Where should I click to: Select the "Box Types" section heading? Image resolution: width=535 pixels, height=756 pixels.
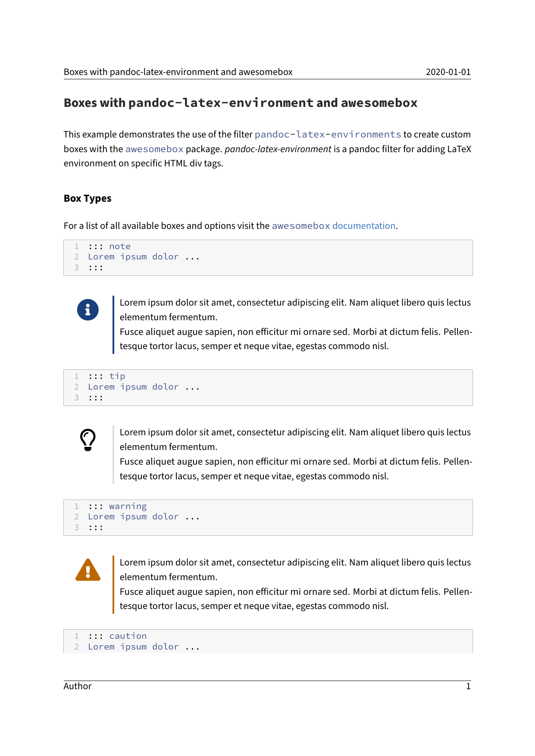[88, 198]
